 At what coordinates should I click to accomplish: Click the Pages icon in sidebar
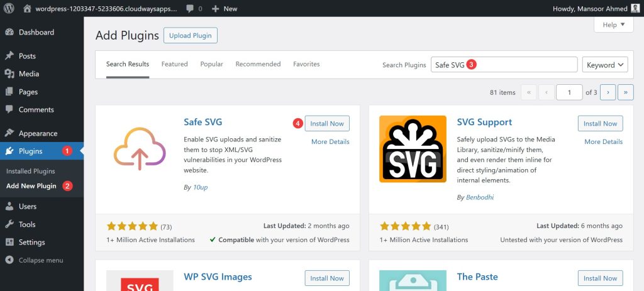[x=9, y=92]
